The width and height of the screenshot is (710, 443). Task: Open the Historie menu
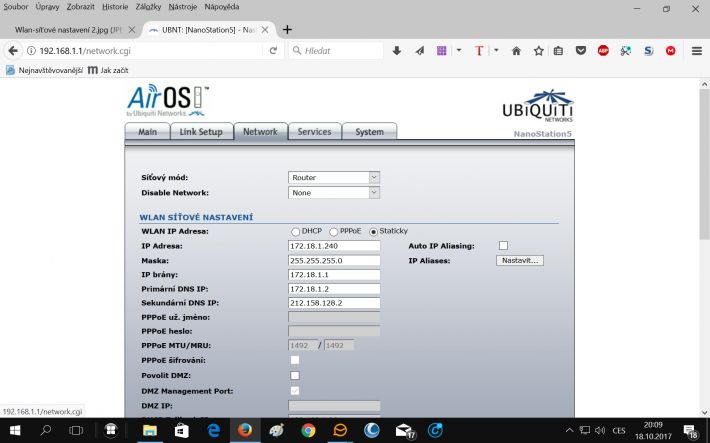[115, 7]
